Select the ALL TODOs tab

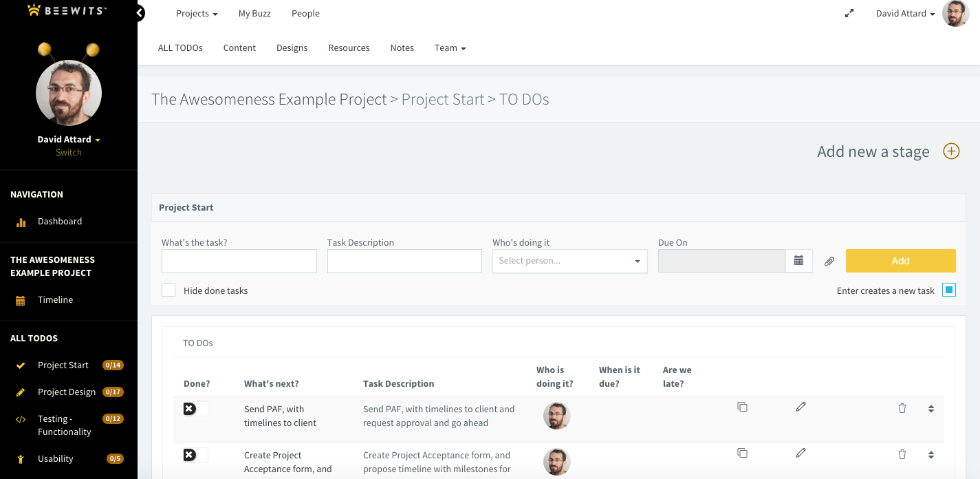click(180, 48)
